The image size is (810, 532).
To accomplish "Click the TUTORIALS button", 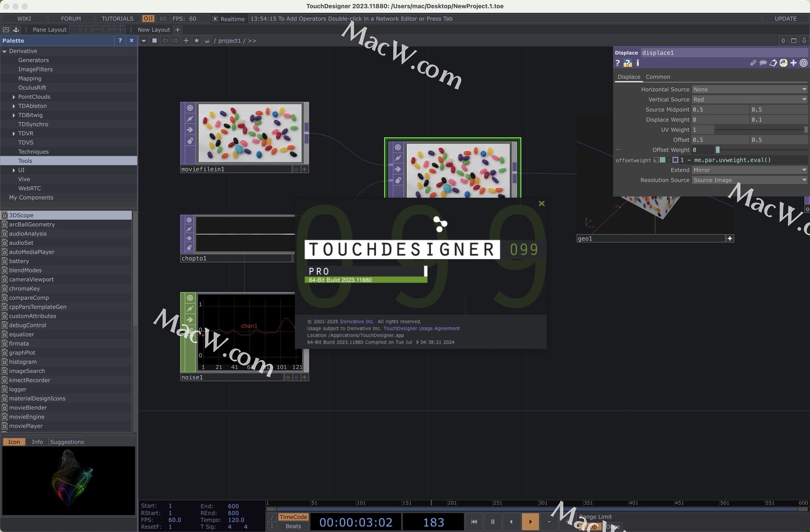I will point(117,19).
